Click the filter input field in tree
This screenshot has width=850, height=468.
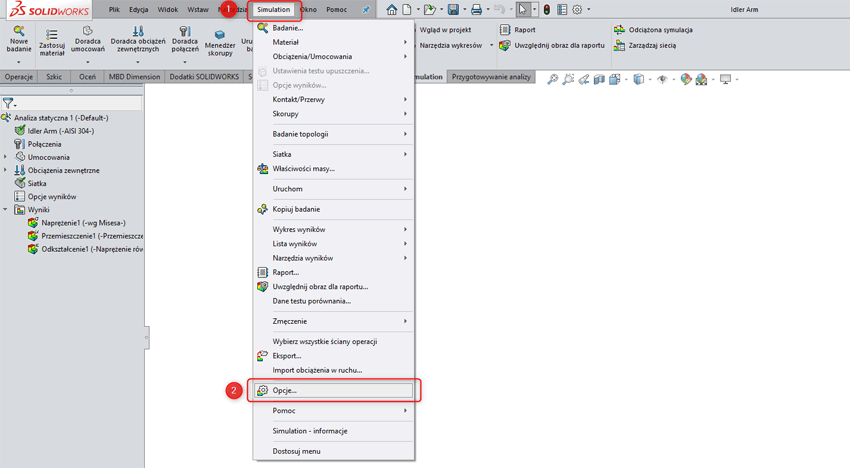80,103
